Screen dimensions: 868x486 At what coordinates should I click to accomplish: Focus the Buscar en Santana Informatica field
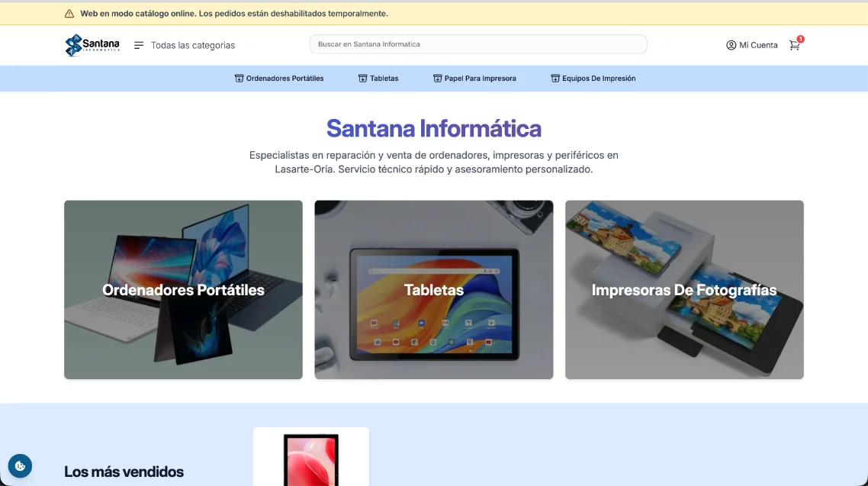point(478,44)
